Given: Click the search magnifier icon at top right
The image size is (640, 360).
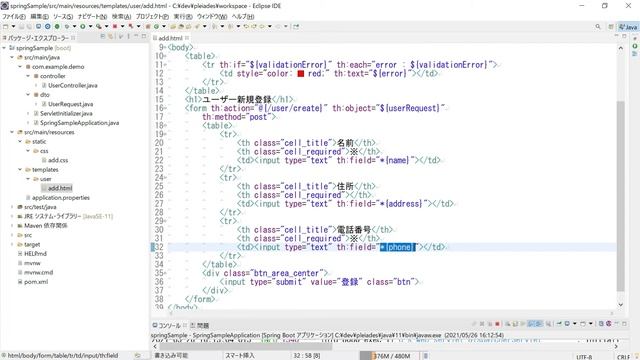Looking at the screenshot, I should pos(598,27).
